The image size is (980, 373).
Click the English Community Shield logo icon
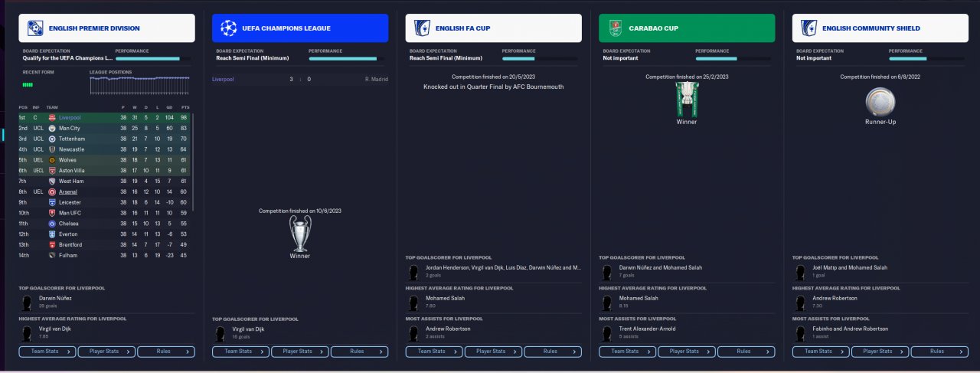808,28
